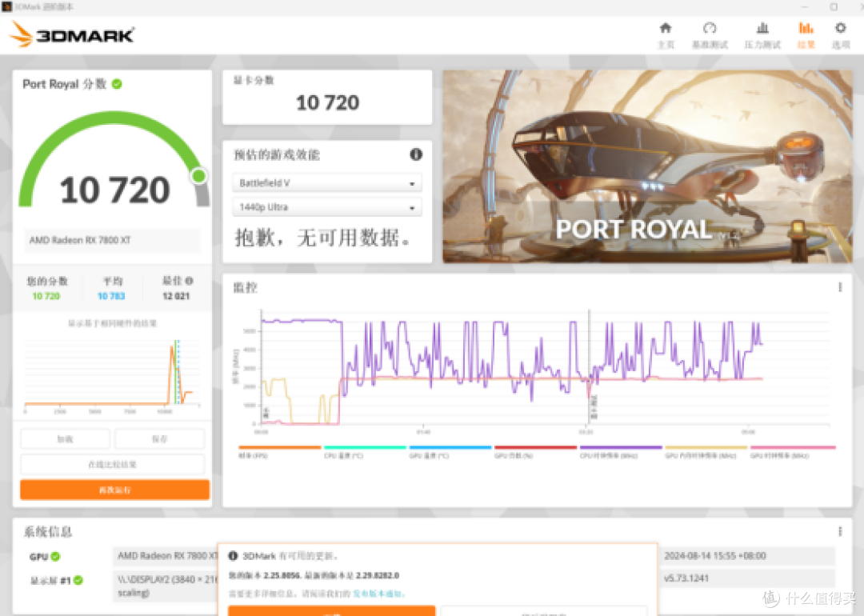Click the orange install button in update notice
Viewport: 864px width, 616px height.
(332, 611)
